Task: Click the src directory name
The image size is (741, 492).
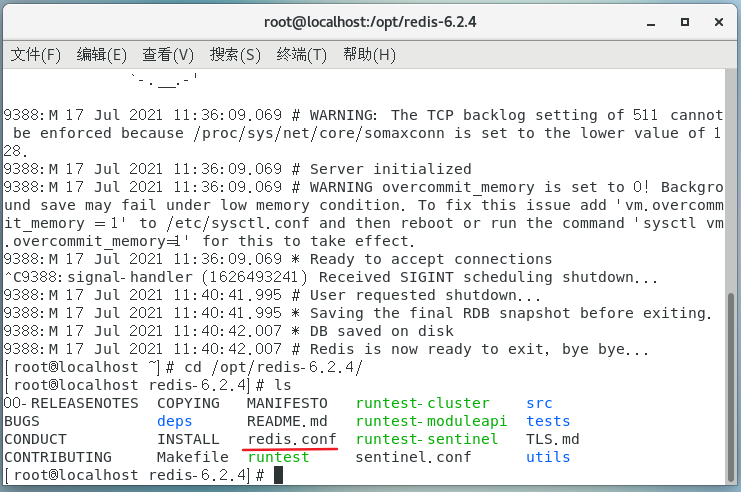Action: (x=539, y=403)
